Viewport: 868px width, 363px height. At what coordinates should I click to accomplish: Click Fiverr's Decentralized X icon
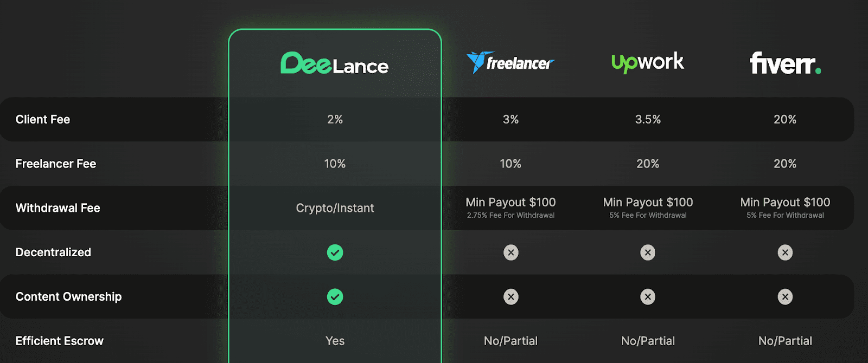click(x=785, y=252)
